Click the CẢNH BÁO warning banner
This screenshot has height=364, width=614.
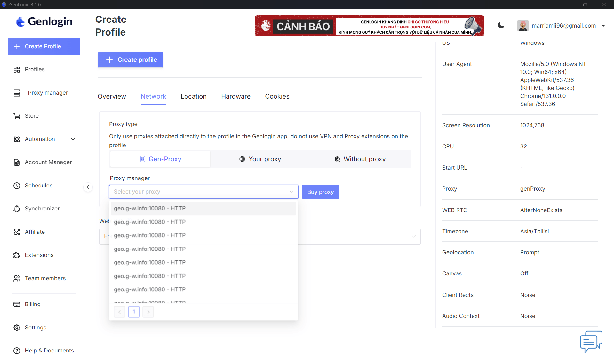(x=369, y=26)
